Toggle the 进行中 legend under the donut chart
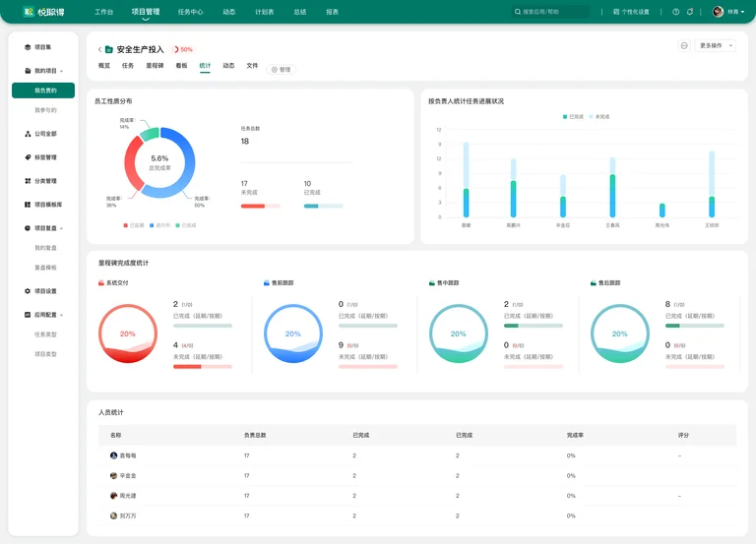Image resolution: width=756 pixels, height=544 pixels. click(159, 225)
